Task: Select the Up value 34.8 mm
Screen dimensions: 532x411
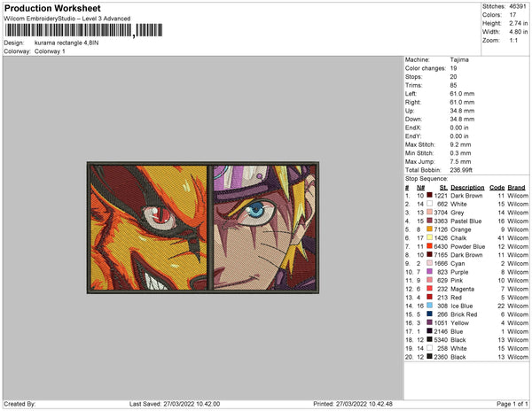Action: click(462, 111)
